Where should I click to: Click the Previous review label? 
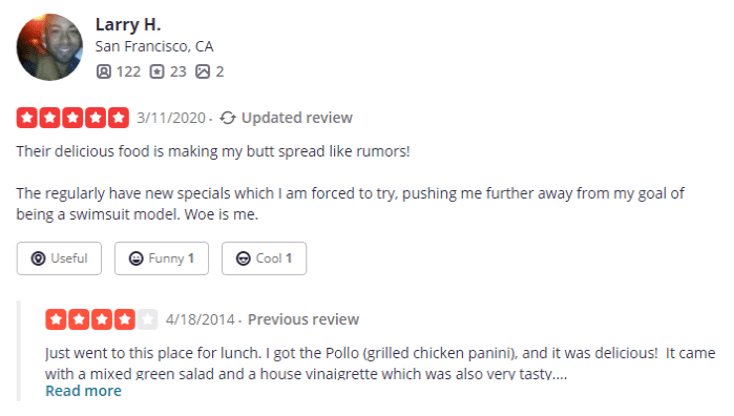[303, 320]
